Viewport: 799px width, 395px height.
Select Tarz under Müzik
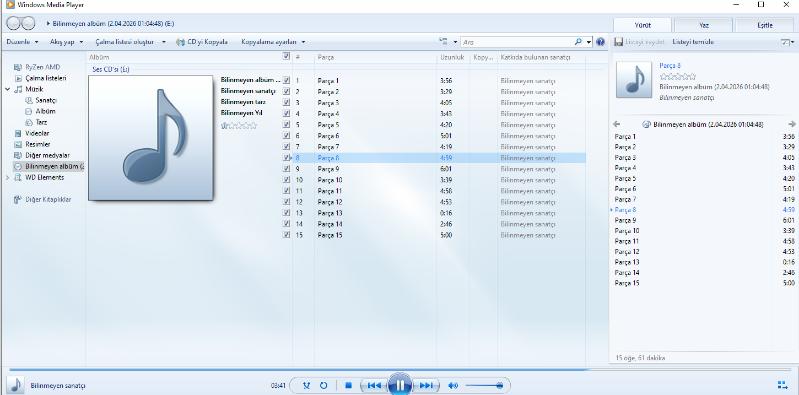pyautogui.click(x=41, y=122)
